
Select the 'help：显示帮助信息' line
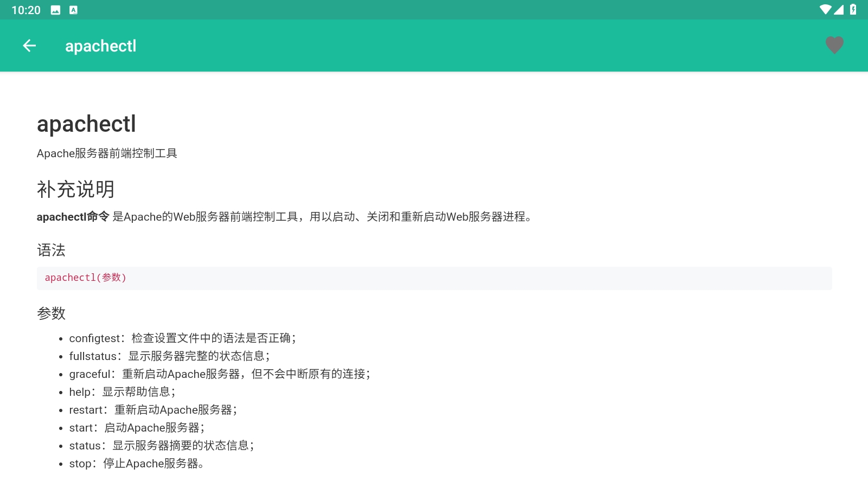[x=122, y=392]
